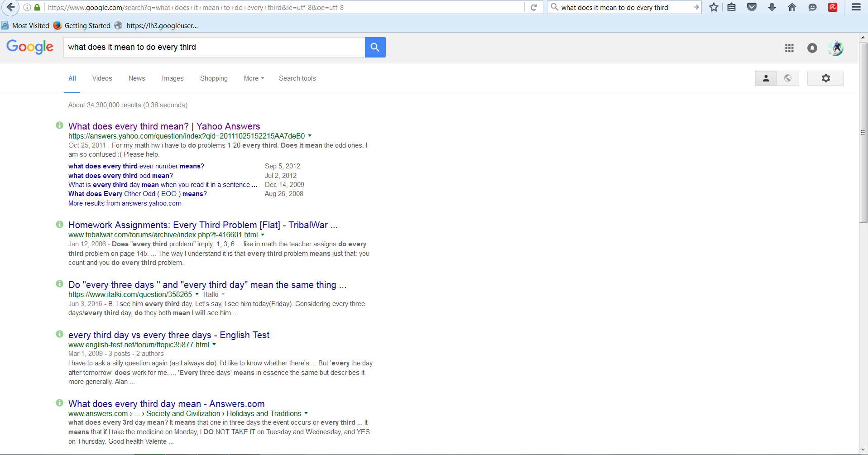This screenshot has width=868, height=455.
Task: Click info icon beside Answers.com result
Action: click(x=59, y=402)
